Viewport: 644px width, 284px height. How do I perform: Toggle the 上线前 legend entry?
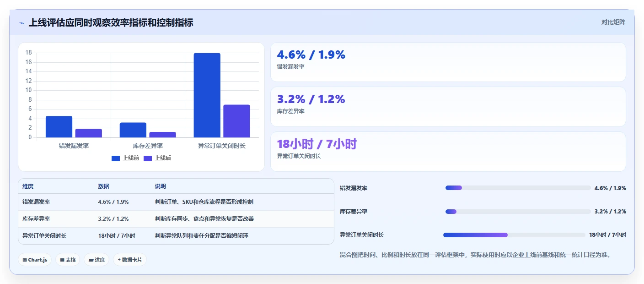point(125,158)
